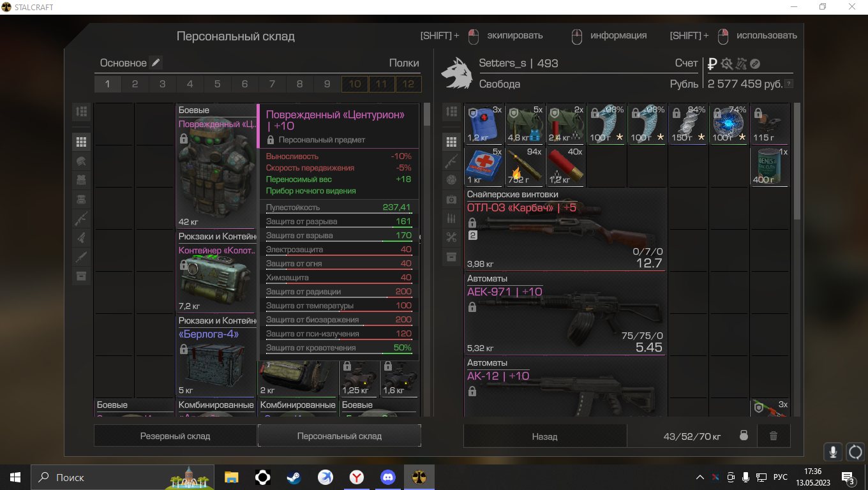Filter storage by helmets icon

[x=81, y=161]
